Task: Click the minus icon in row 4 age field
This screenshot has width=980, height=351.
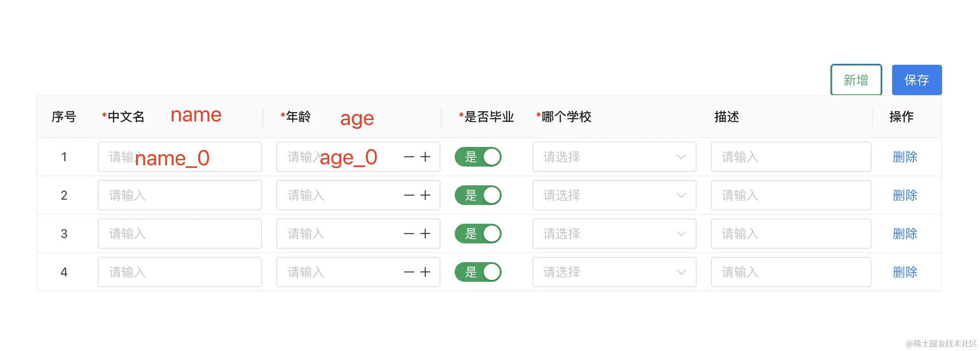Action: click(409, 272)
